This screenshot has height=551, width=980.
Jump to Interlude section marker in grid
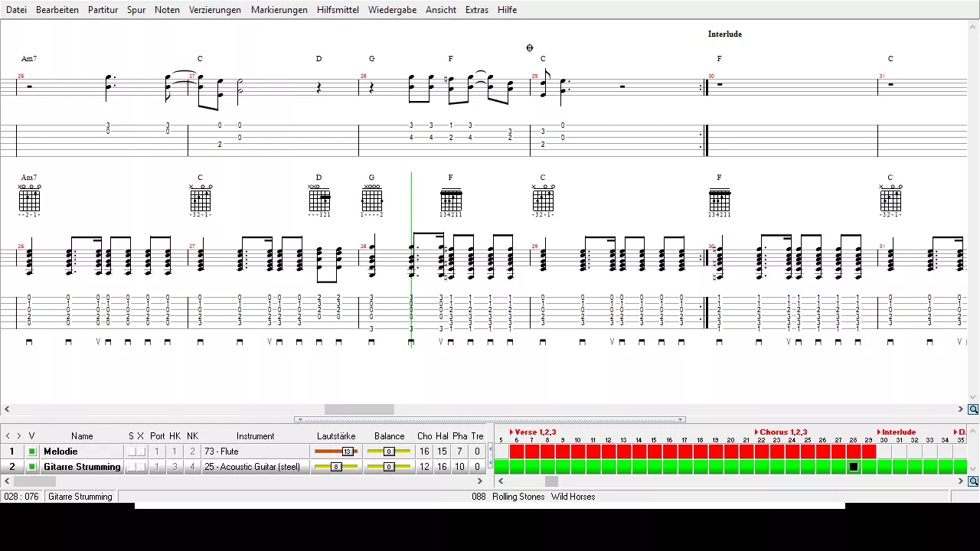[x=897, y=432]
